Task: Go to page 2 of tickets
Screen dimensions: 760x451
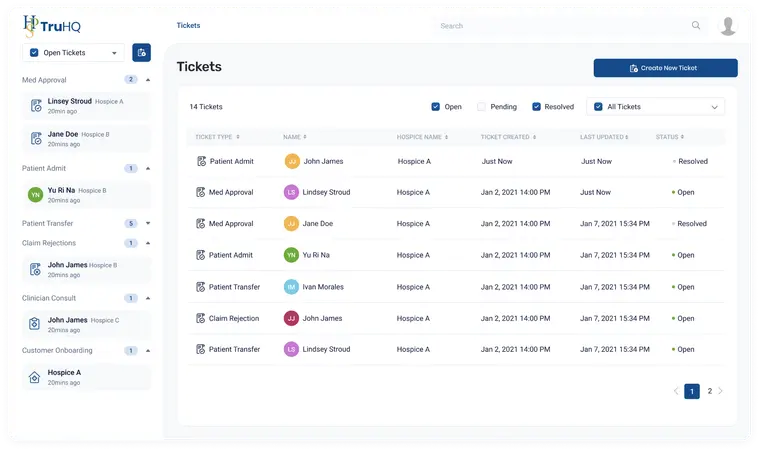Action: [709, 391]
